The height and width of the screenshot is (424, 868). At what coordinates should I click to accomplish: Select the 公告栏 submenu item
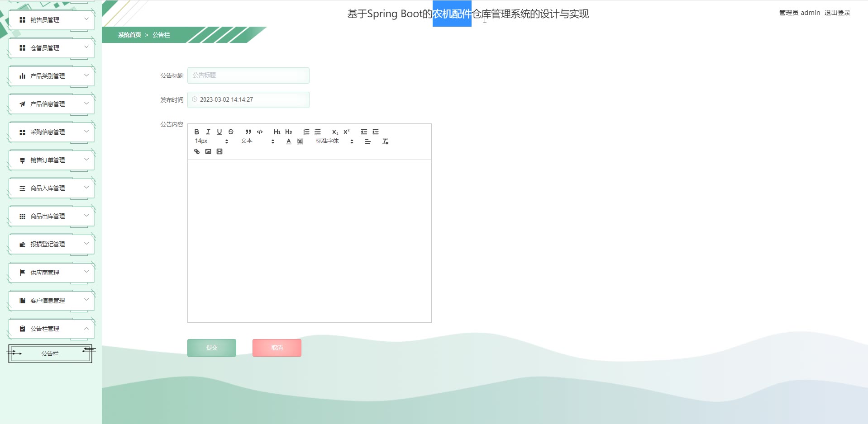pos(50,353)
